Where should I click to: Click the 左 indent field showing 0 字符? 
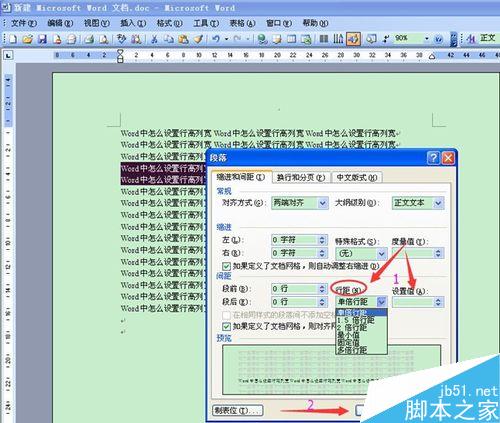[299, 240]
